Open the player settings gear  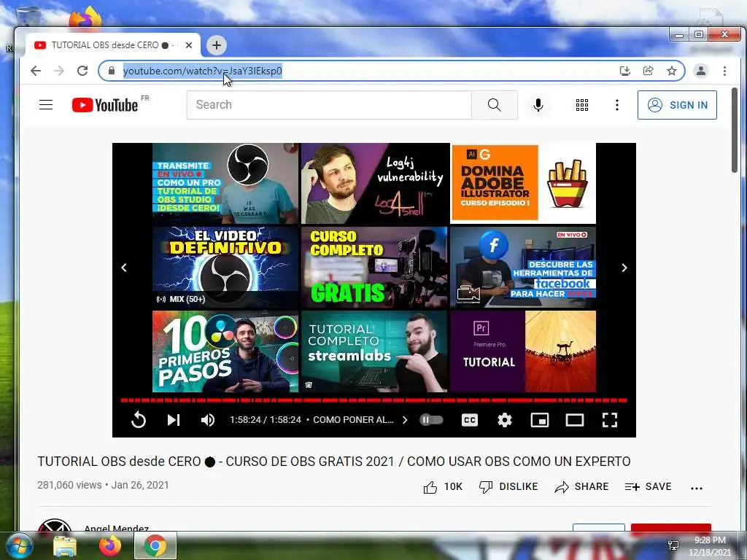[505, 419]
